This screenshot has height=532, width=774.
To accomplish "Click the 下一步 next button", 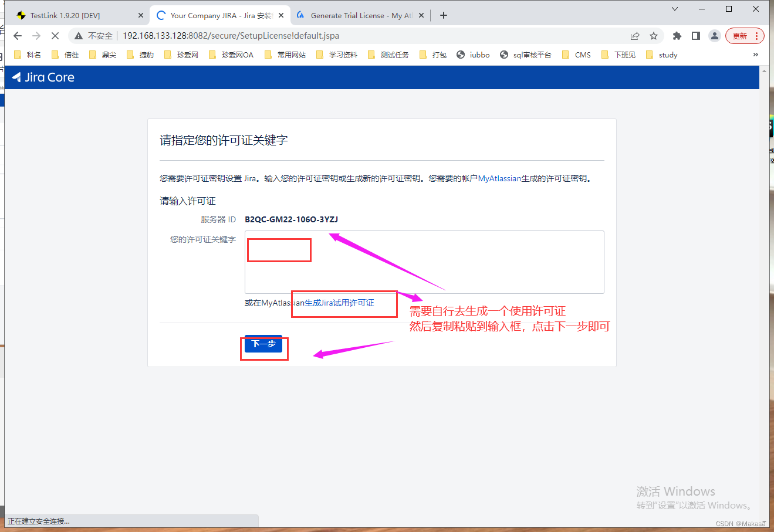I will 263,344.
